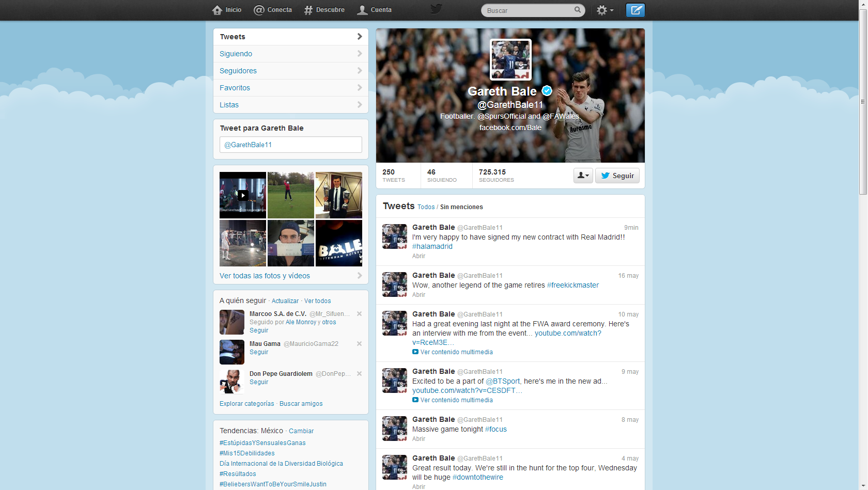Dismiss the Mau Gama suggestion
Screen dimensions: 868x490
pyautogui.click(x=359, y=344)
